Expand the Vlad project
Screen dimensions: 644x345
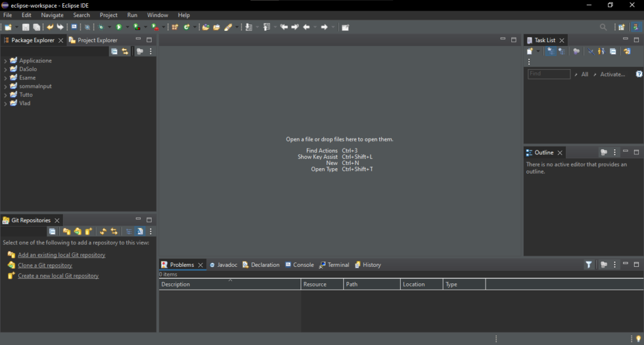5,104
